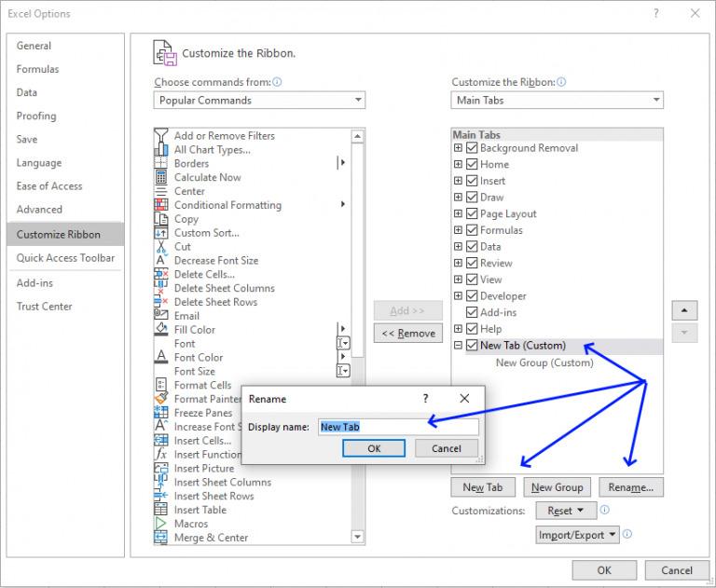
Task: Open the Popular Commands dropdown
Action: 259,100
